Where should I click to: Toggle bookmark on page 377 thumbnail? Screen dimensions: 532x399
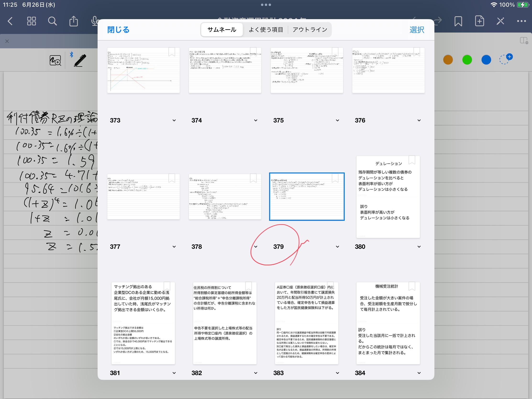click(x=172, y=178)
